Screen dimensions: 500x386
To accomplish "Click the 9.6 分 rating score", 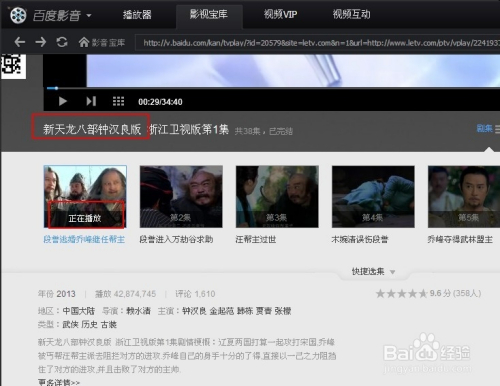I will [440, 293].
